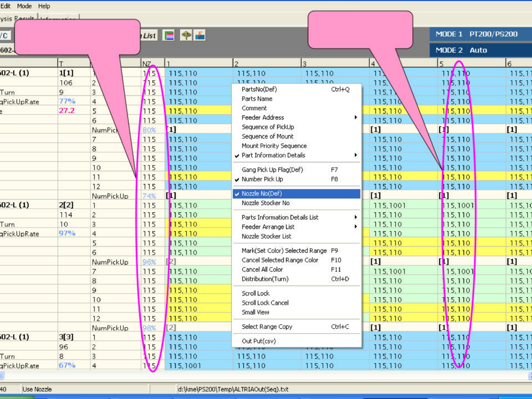Toggle the checked Part Information Details entry
The image size is (532, 399).
273,155
